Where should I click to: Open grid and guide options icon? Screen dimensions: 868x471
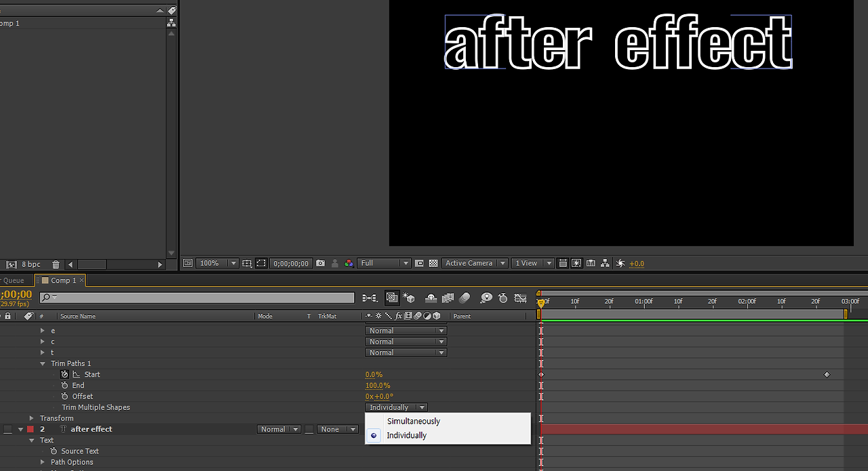(247, 263)
